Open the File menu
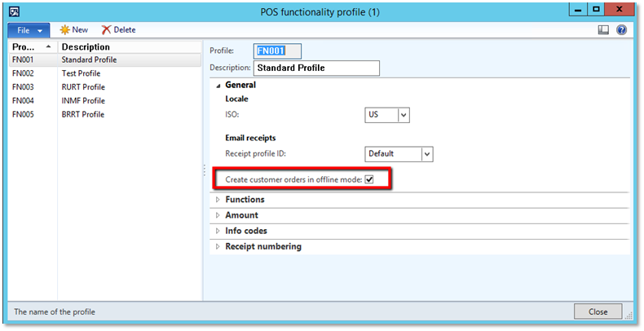Screen dimensions: 644x331 [x=29, y=29]
